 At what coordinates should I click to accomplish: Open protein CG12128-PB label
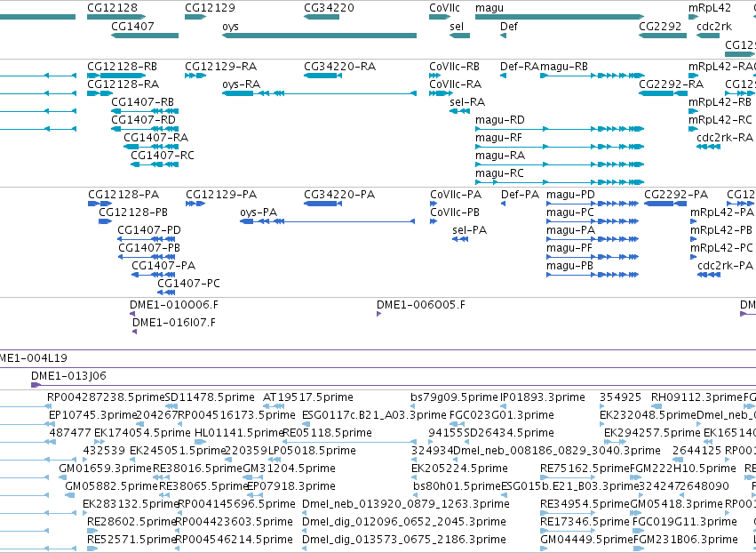coord(133,212)
